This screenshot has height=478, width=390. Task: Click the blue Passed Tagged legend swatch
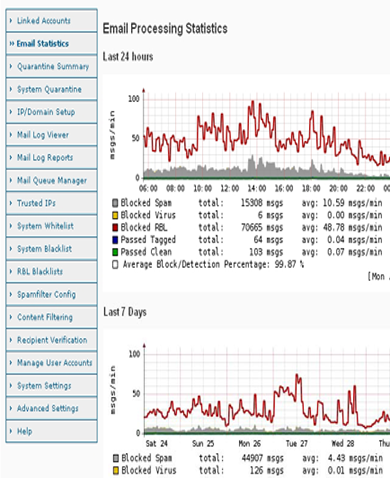point(115,240)
